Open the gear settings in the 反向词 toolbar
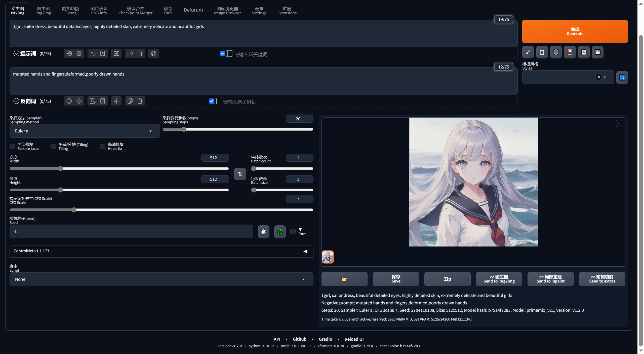 pyautogui.click(x=79, y=101)
